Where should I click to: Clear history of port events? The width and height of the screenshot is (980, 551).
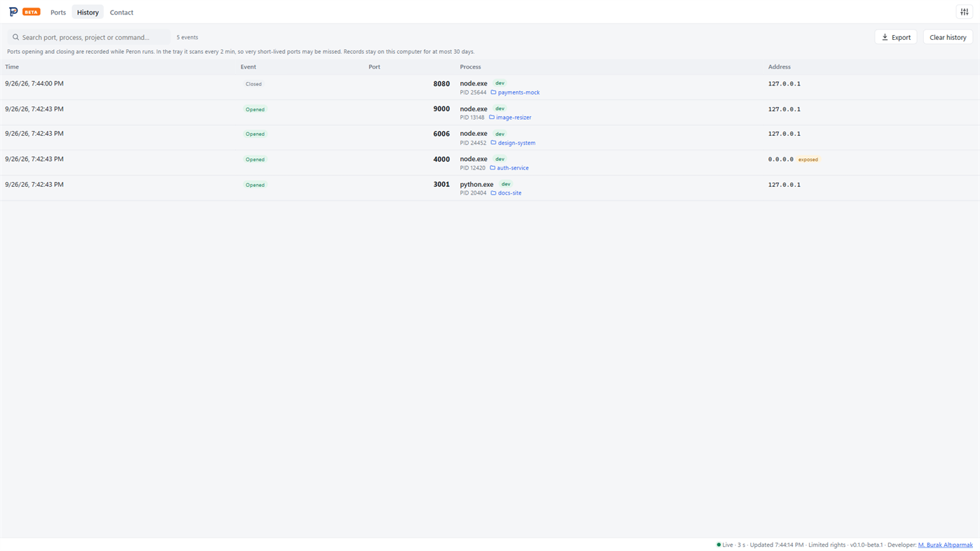click(x=948, y=37)
